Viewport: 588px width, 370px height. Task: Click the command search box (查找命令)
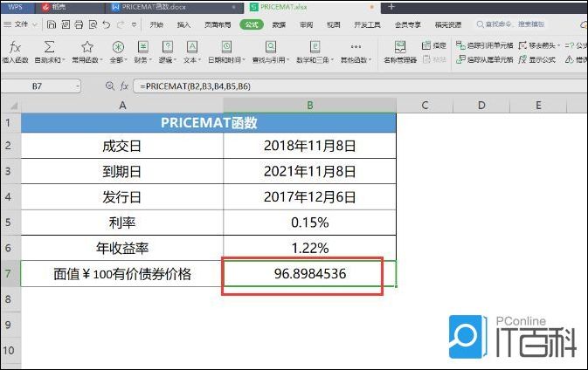coord(510,24)
